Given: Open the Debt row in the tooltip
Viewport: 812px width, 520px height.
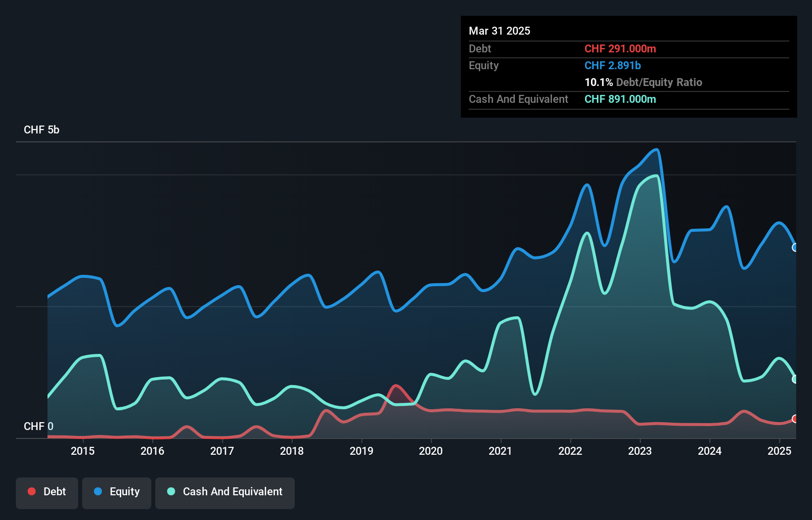Looking at the screenshot, I should pos(480,49).
